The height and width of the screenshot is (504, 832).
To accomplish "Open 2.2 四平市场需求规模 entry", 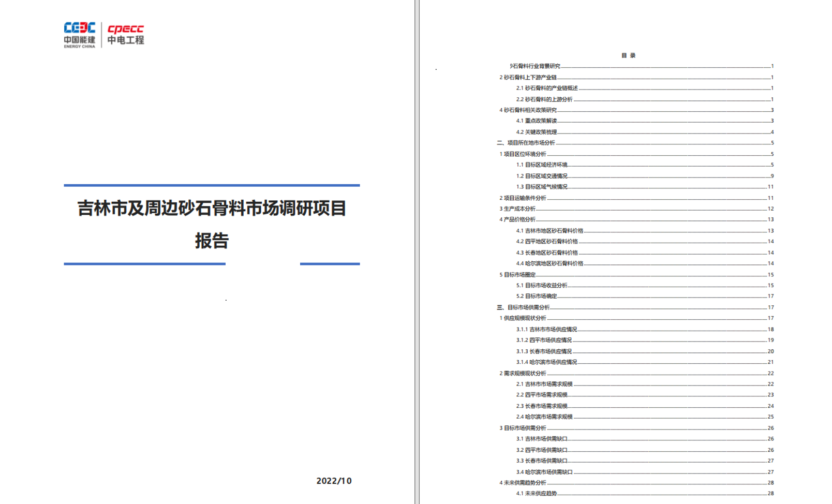I will tap(542, 395).
